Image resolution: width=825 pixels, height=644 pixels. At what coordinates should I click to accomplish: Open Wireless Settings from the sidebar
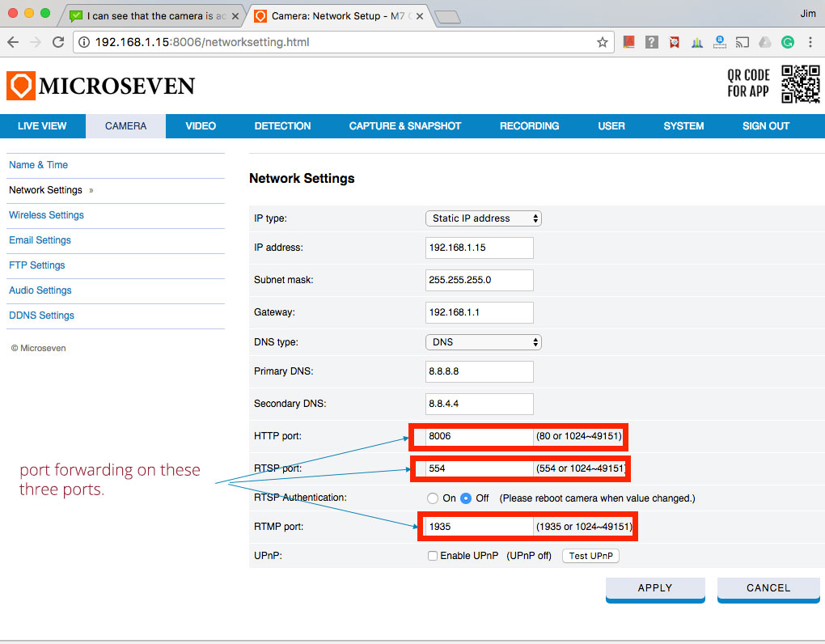tap(46, 214)
